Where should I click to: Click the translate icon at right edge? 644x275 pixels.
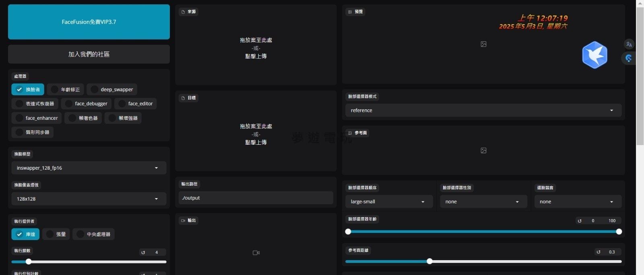(629, 44)
